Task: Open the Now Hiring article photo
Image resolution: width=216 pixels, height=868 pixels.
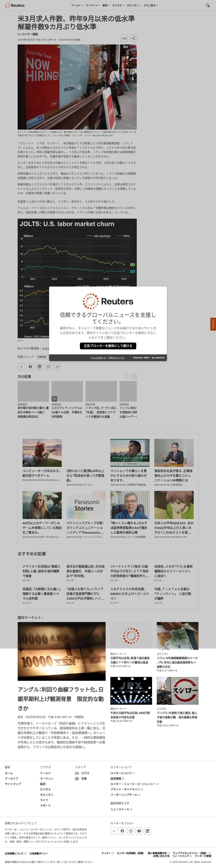Action: point(77,87)
